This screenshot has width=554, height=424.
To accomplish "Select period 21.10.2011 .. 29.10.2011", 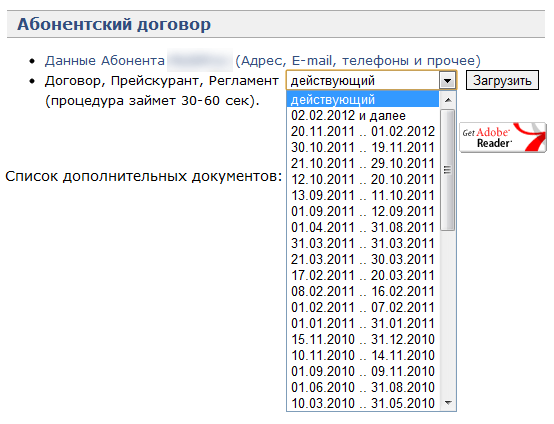I will [363, 163].
